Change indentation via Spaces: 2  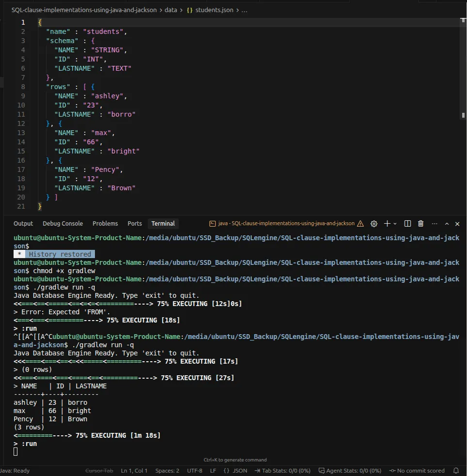tap(167, 471)
